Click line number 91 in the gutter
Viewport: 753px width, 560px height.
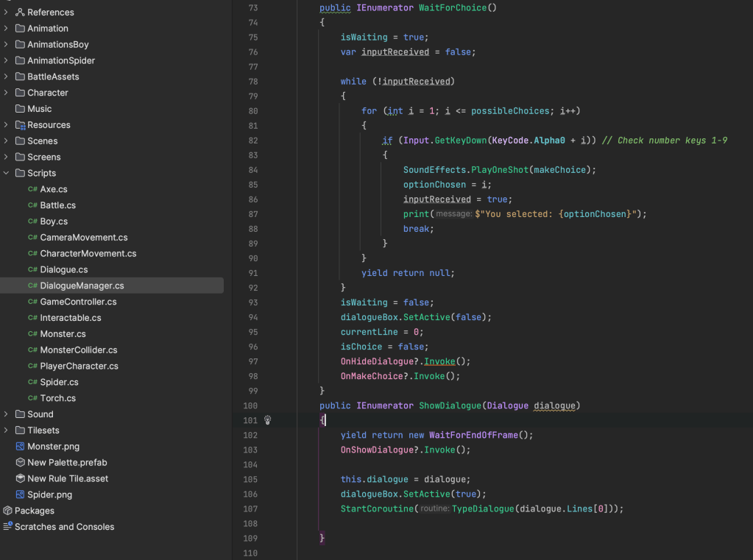tap(253, 273)
